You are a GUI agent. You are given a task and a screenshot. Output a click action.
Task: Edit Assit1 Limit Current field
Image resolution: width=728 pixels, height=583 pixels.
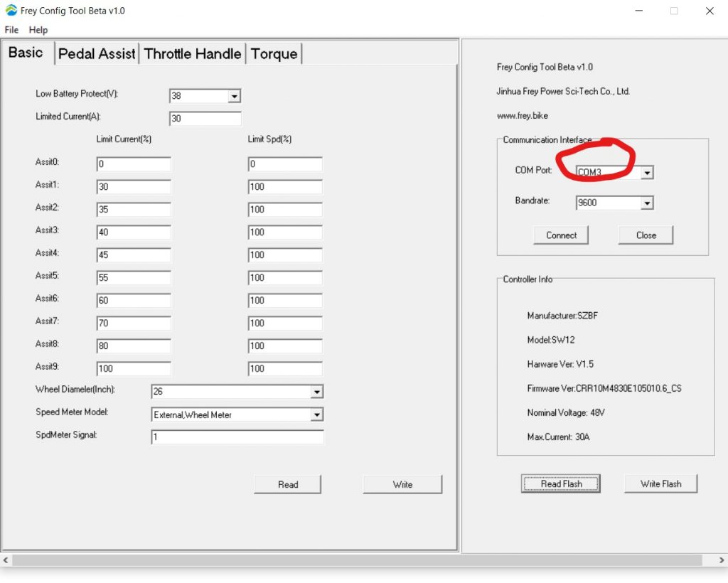(x=134, y=186)
